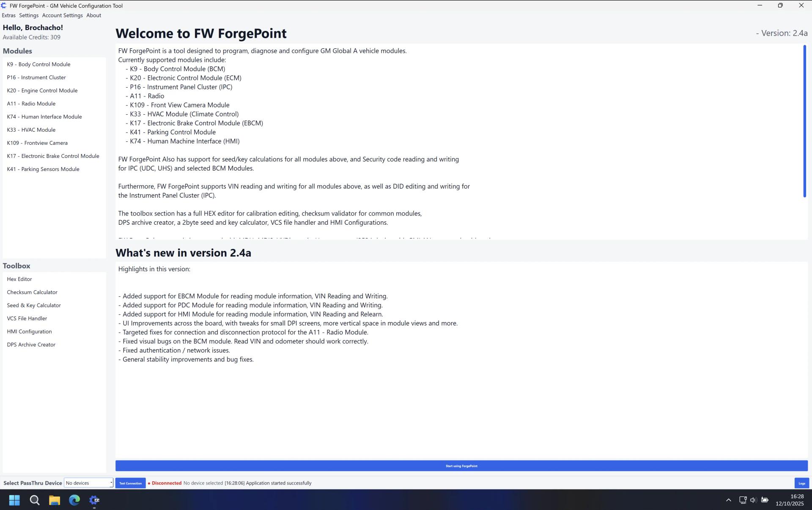The height and width of the screenshot is (510, 812).
Task: Click the ForgePoint gear taskbar icon
Action: (94, 500)
